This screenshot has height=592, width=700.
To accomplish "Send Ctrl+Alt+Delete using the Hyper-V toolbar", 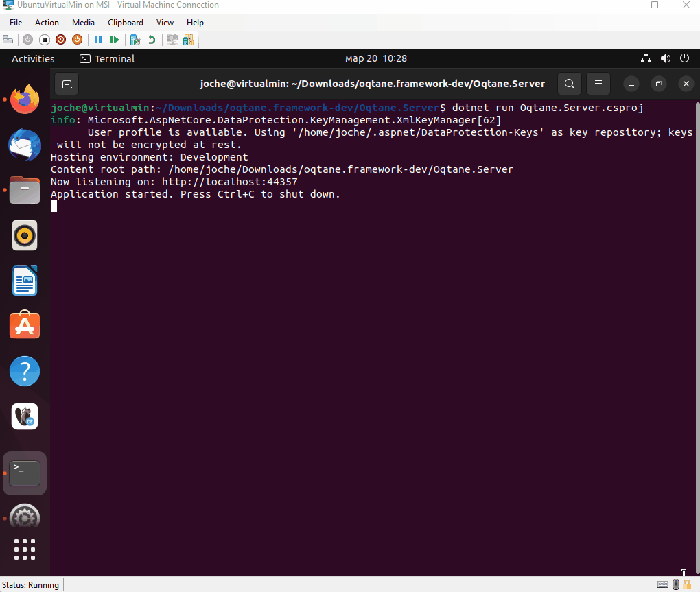I will click(x=8, y=40).
